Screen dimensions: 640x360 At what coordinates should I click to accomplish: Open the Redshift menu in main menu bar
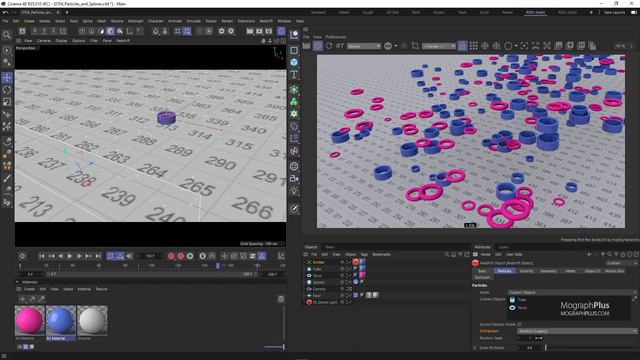click(266, 21)
